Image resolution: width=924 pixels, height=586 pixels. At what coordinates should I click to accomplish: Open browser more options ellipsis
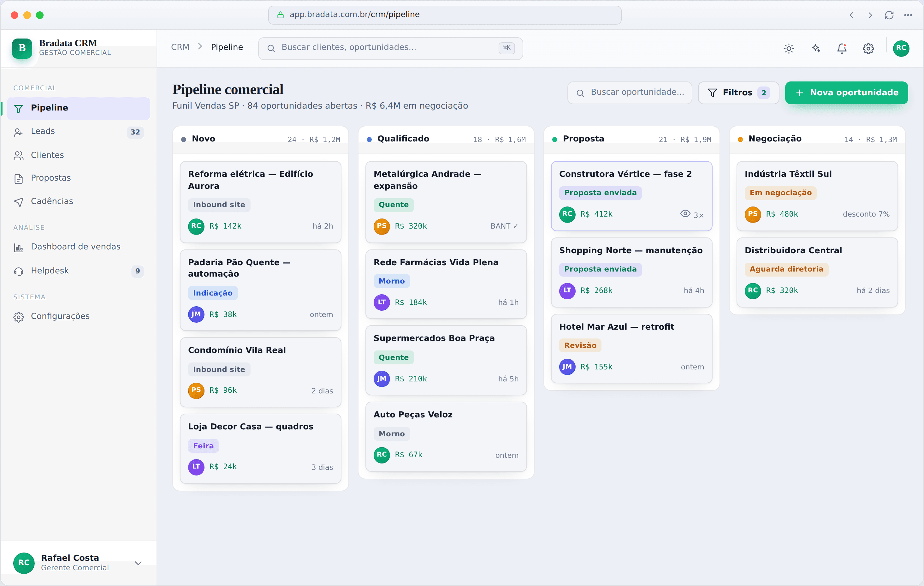pos(908,15)
